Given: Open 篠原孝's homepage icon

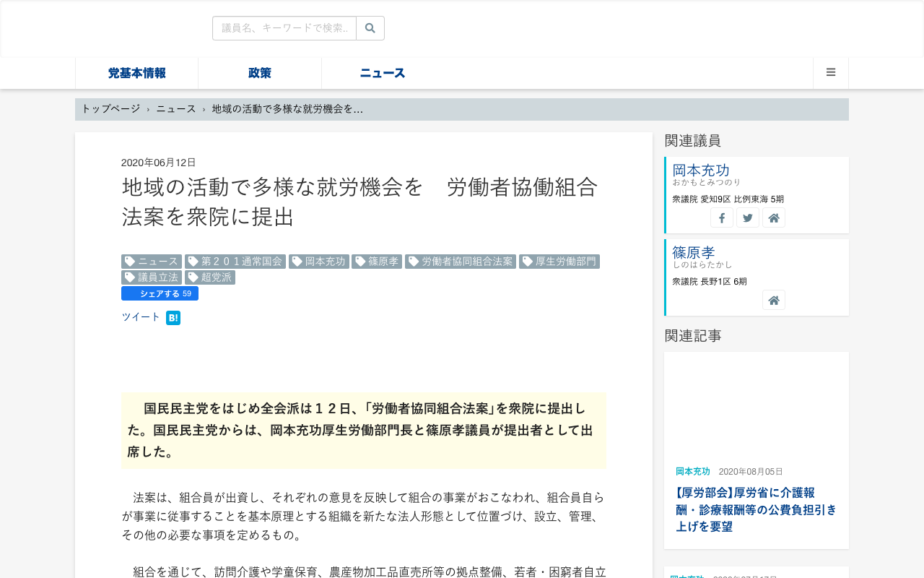Looking at the screenshot, I should click(774, 300).
